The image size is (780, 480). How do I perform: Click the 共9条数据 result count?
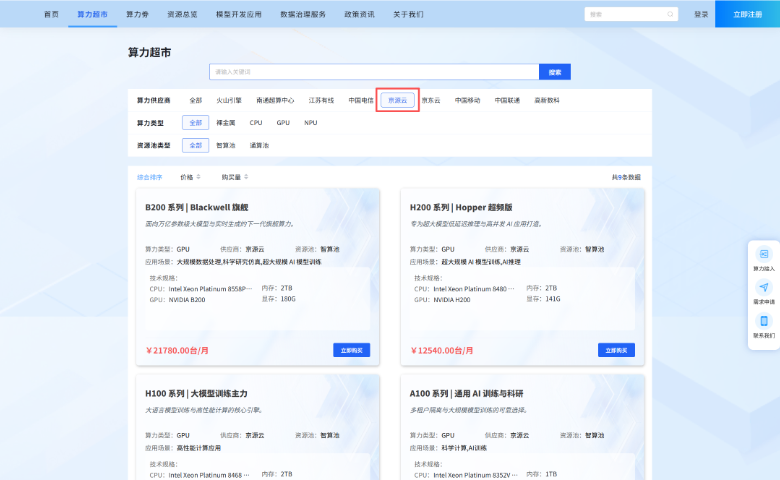pos(626,177)
